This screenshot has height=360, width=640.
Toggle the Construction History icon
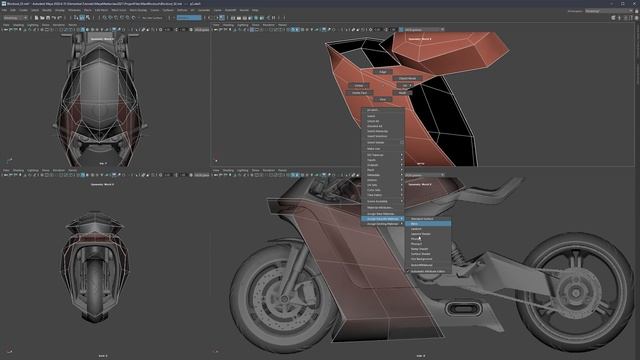click(221, 18)
